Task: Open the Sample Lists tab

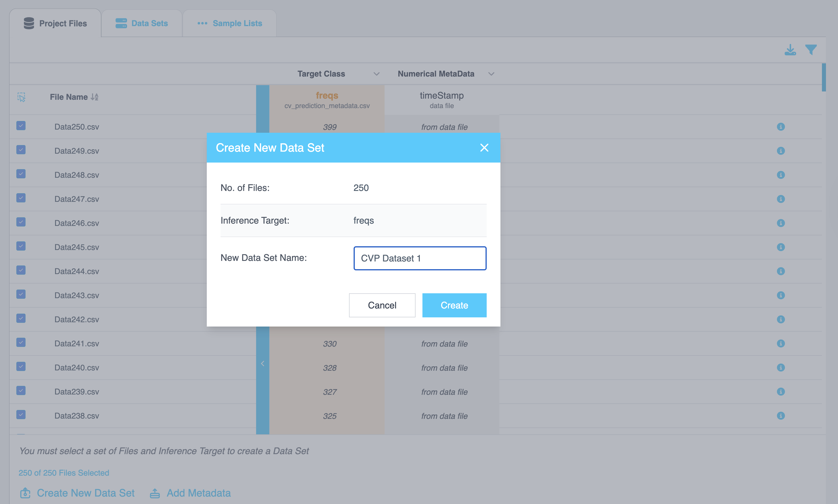Action: 230,24
